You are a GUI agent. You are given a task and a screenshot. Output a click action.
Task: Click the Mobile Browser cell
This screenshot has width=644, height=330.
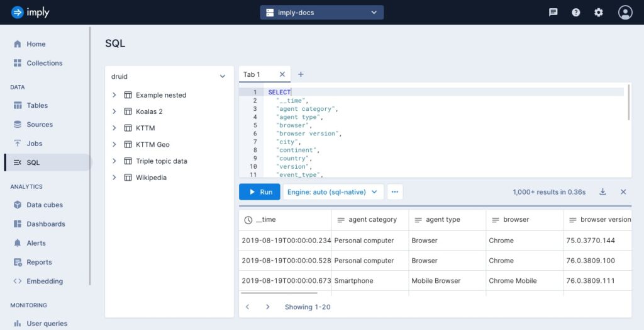click(447, 281)
